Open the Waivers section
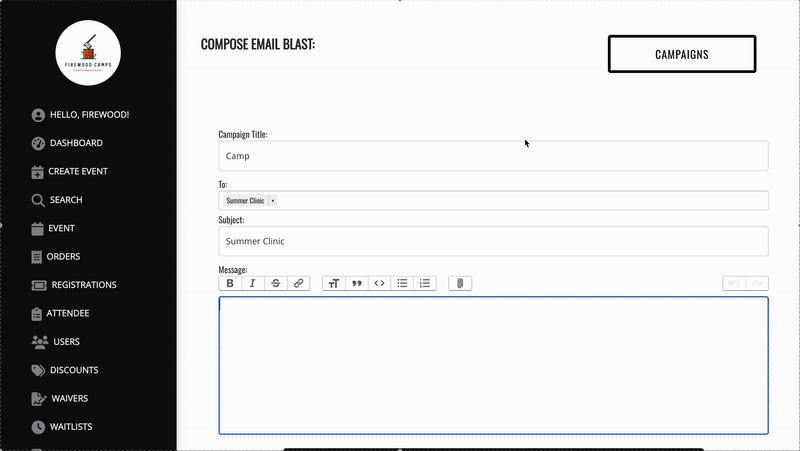The height and width of the screenshot is (451, 800). click(x=70, y=398)
